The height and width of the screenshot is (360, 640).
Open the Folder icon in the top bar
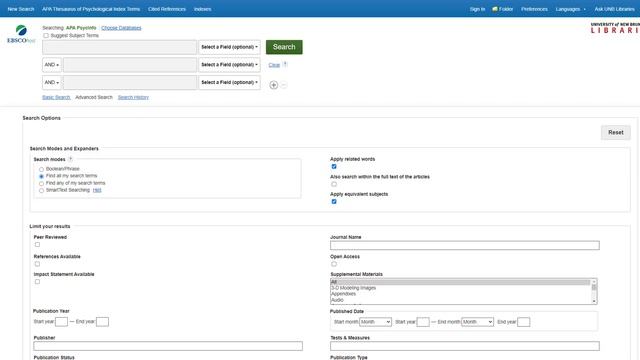[495, 9]
